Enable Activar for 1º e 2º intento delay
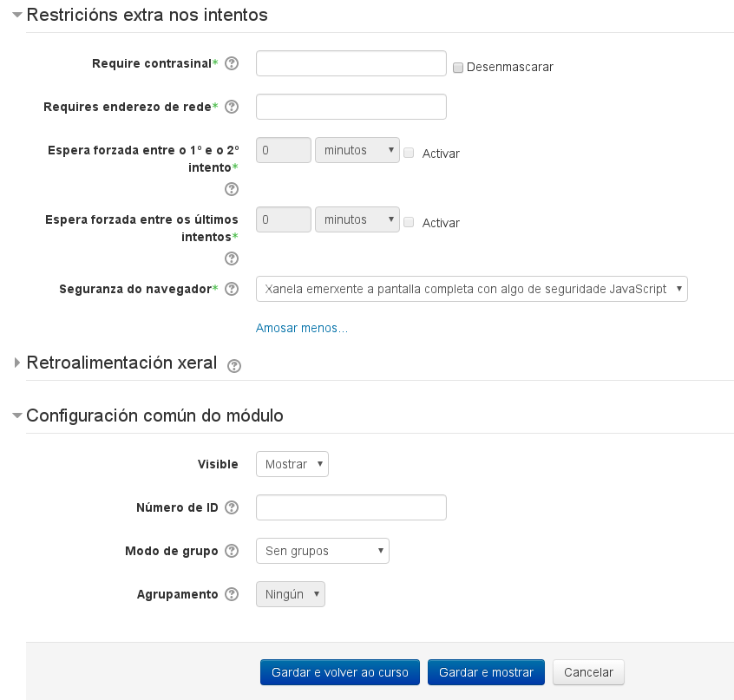 coord(409,152)
